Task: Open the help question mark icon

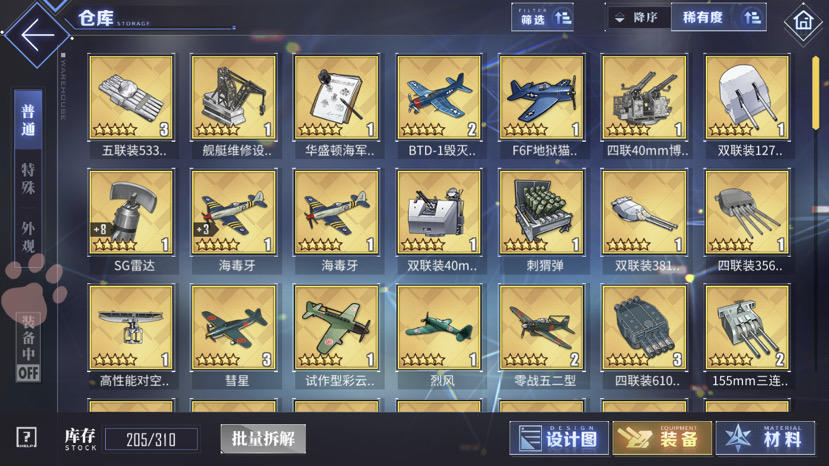Action: [26, 437]
